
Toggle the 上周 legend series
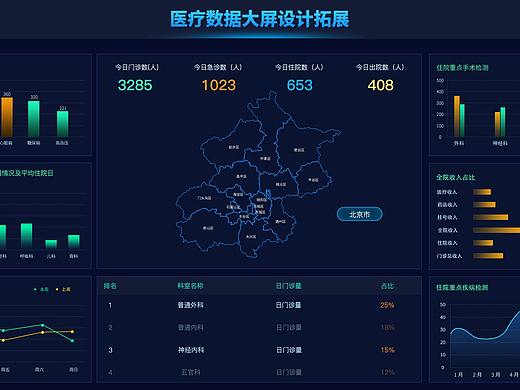[63, 289]
